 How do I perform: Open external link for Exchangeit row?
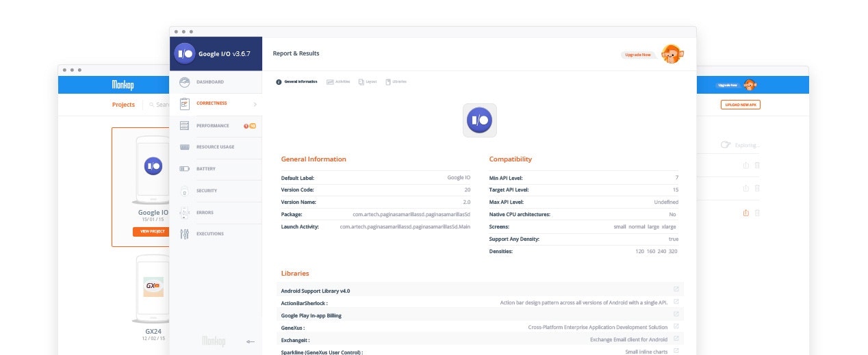tap(676, 339)
